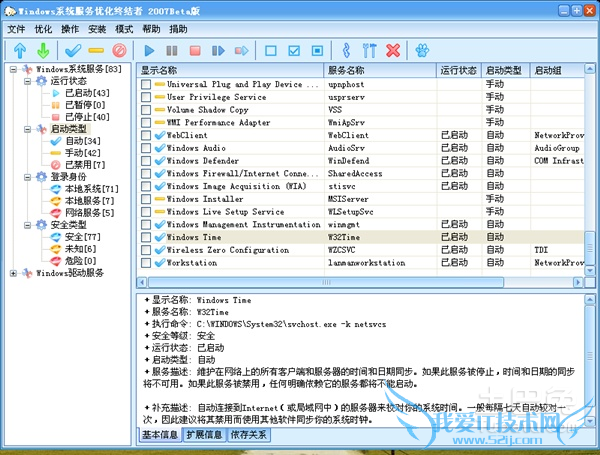Set disabled startup with red prohibited icon

tap(119, 51)
